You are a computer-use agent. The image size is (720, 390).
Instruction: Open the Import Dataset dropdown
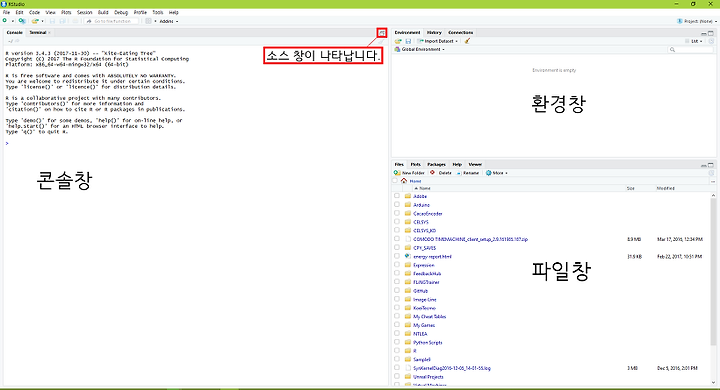click(437, 41)
